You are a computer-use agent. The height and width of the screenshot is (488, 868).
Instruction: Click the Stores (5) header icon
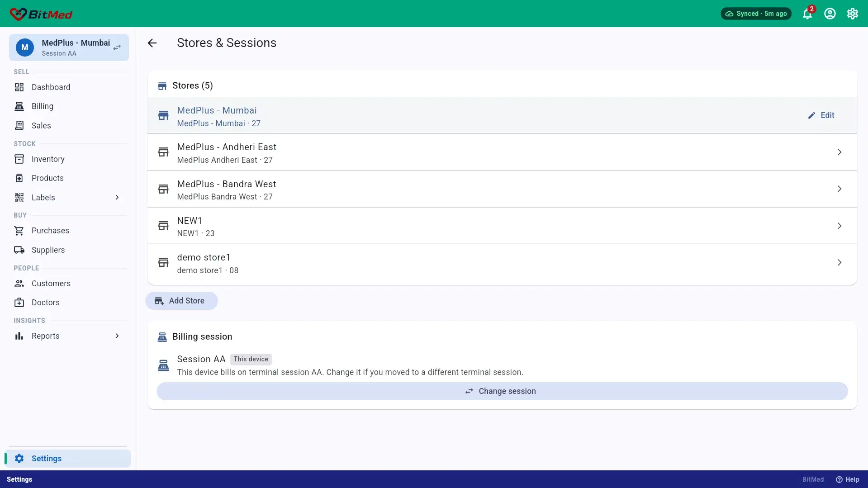[x=162, y=86]
